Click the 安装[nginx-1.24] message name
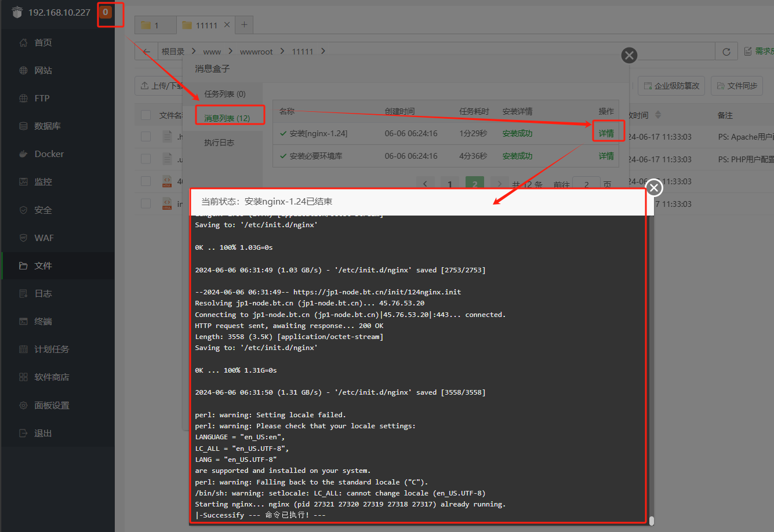 coord(318,133)
